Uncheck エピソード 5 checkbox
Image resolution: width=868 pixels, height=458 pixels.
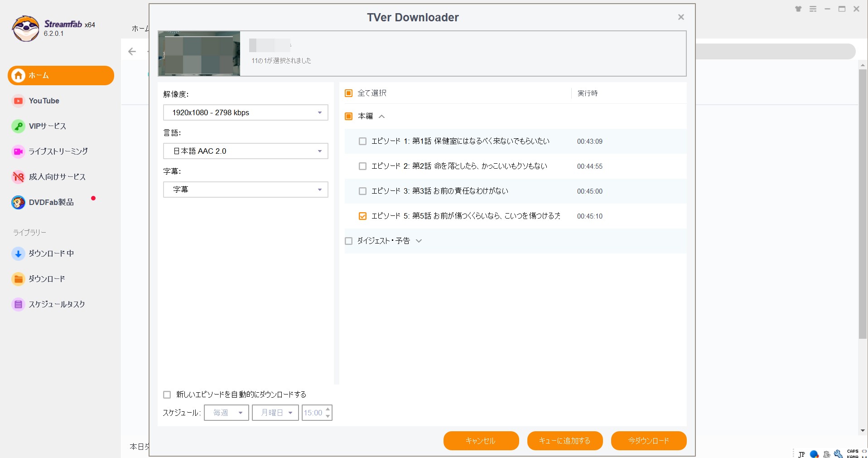(362, 216)
